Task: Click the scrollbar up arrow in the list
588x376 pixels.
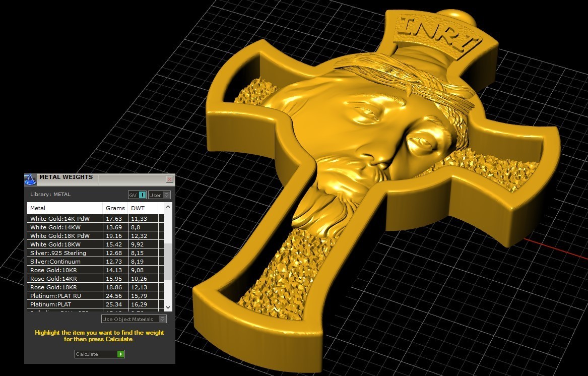Action: coord(167,206)
